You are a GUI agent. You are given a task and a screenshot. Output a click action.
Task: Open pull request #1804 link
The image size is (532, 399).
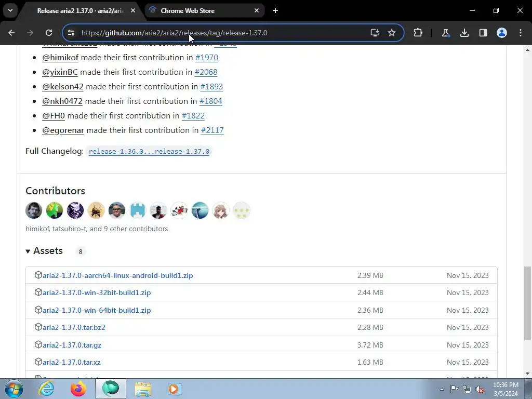[211, 101]
